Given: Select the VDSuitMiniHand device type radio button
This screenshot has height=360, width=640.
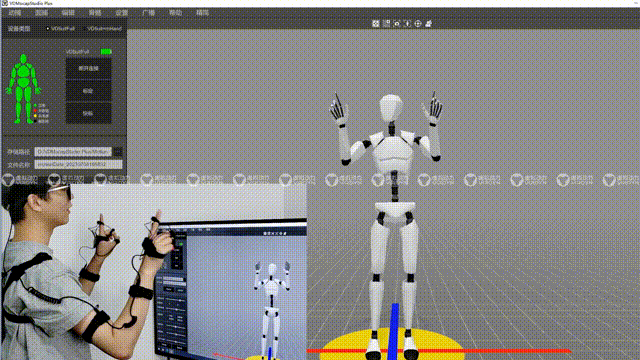Looking at the screenshot, I should (84, 29).
